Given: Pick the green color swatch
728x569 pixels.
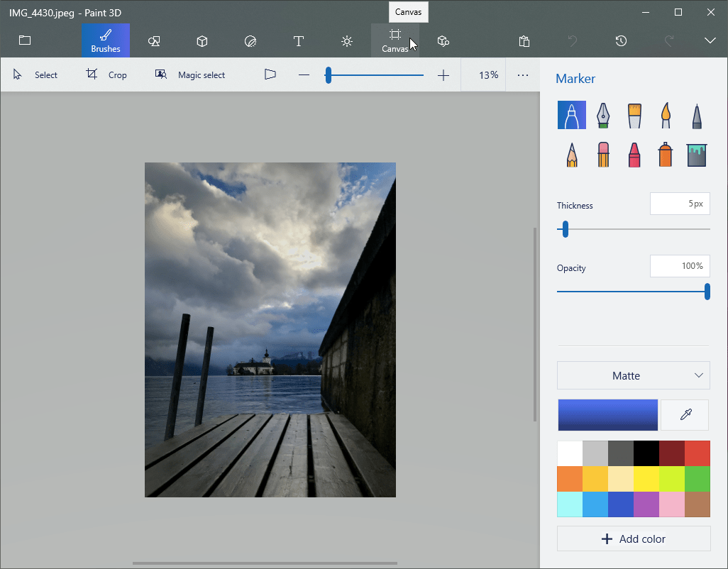Looking at the screenshot, I should point(697,479).
